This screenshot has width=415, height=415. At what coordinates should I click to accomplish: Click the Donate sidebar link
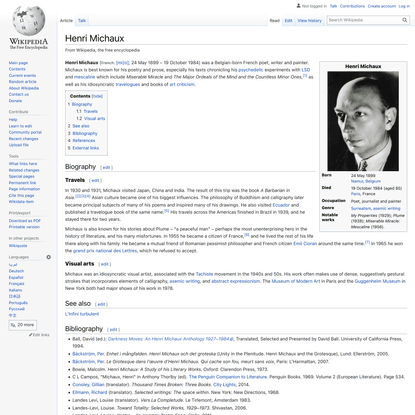15,101
